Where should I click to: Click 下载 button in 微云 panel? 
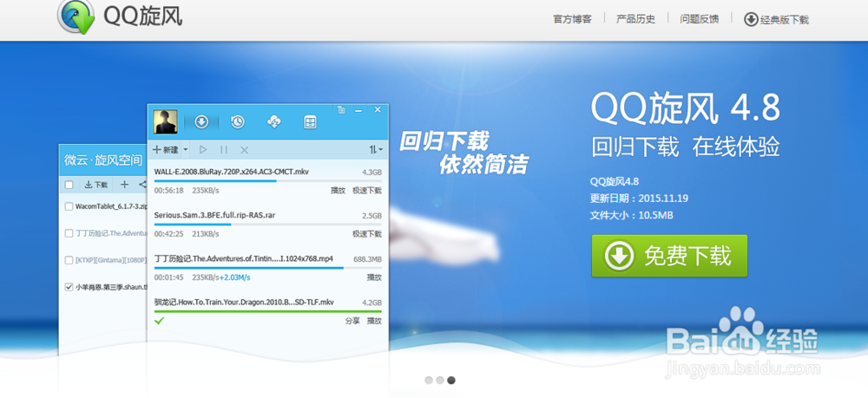[96, 185]
